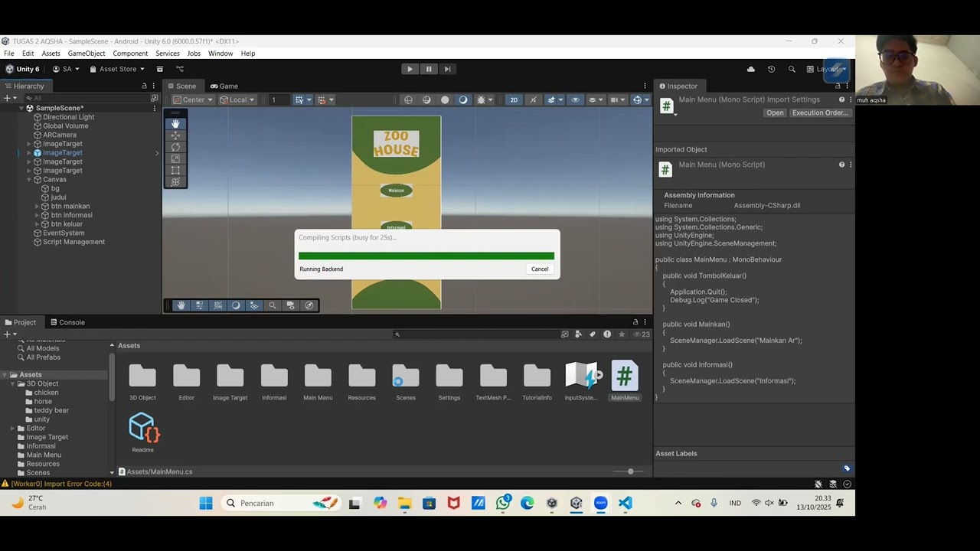Image resolution: width=980 pixels, height=551 pixels.
Task: Cancel the Compiling Scripts dialog
Action: (540, 269)
